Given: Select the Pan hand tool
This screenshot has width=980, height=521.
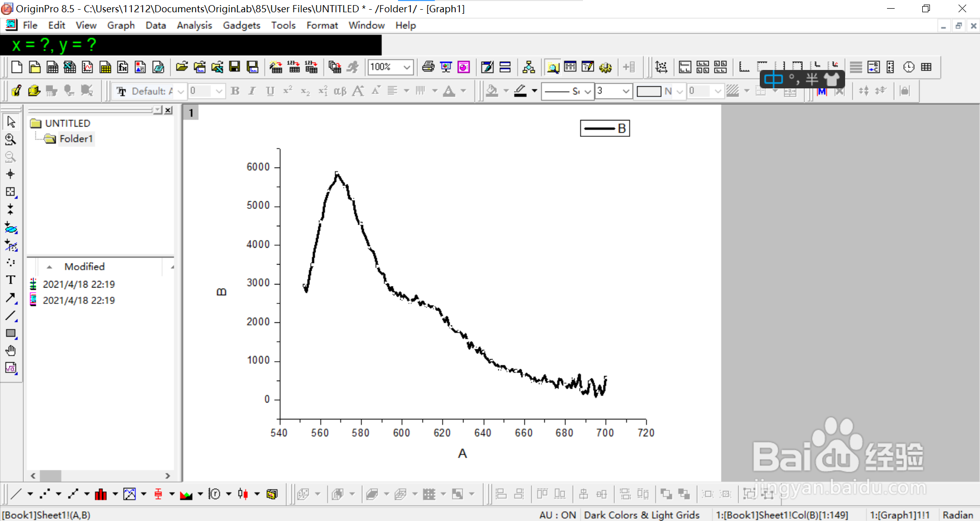Looking at the screenshot, I should click(x=11, y=351).
